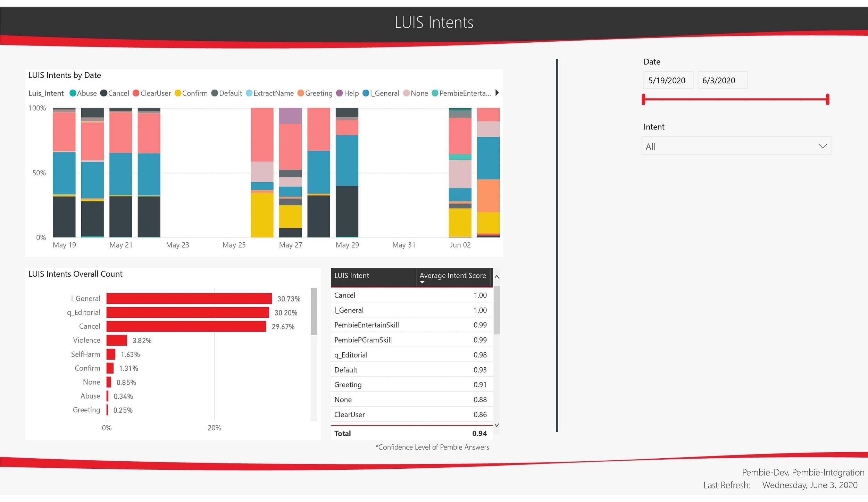Click the l_General row in the intent table
The image size is (868, 502).
pyautogui.click(x=412, y=310)
